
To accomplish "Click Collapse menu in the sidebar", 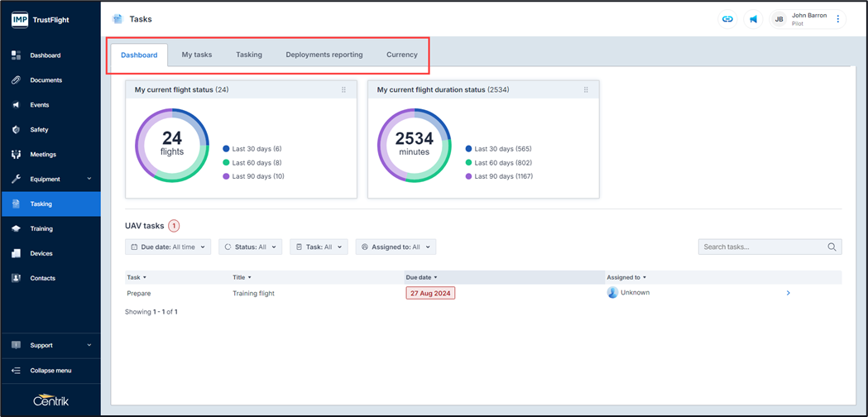I will point(50,371).
